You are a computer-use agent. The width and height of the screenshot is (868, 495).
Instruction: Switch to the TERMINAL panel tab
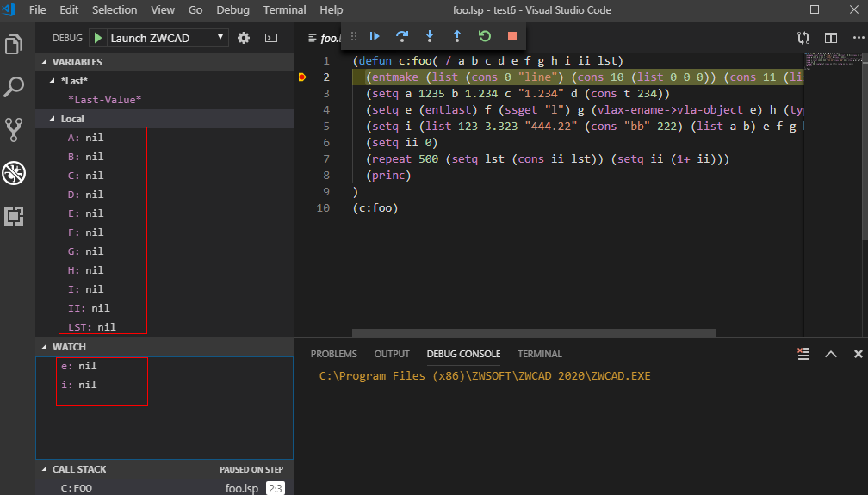[540, 354]
